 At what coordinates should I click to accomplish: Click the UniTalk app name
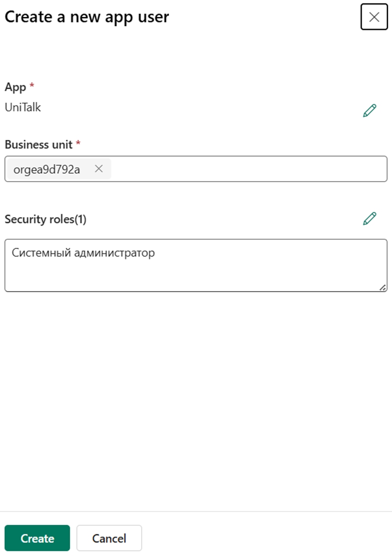coord(23,108)
